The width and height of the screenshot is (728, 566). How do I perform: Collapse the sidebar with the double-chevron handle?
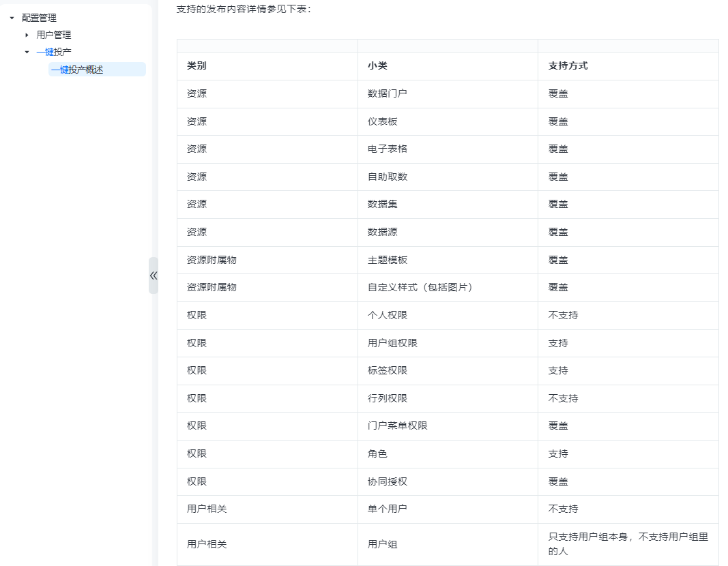coord(154,275)
